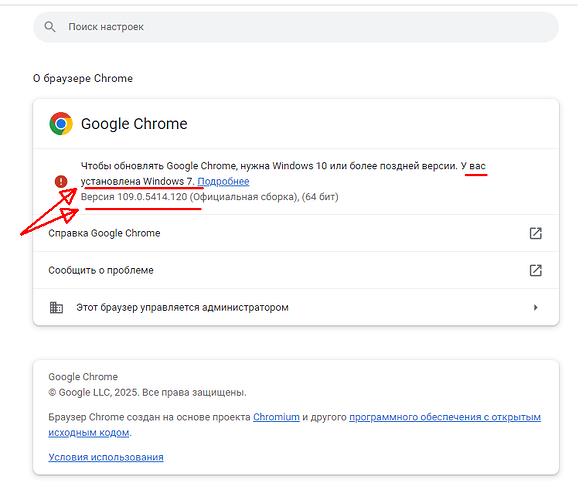Click Google Chrome label in lower card
578x500 pixels.
83,377
